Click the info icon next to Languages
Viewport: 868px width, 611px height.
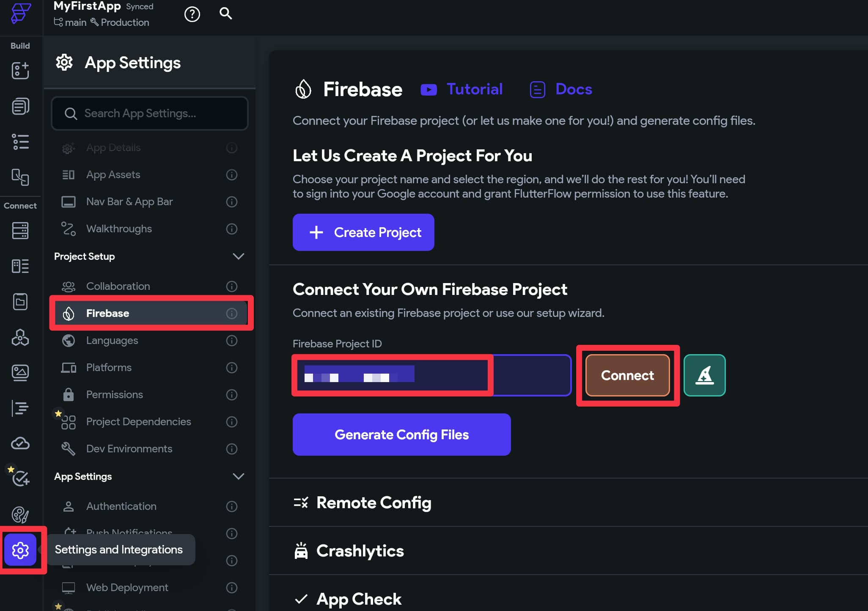232,341
